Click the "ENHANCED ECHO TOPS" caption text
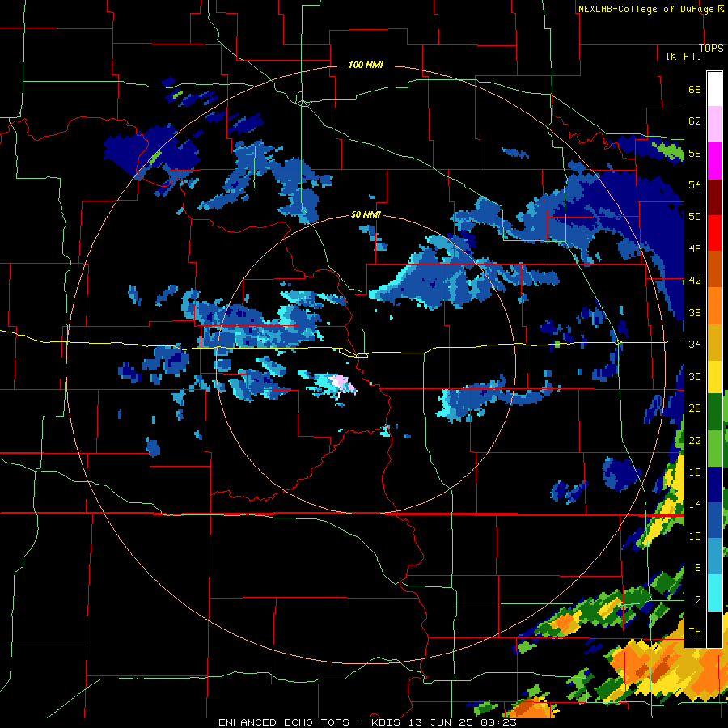The height and width of the screenshot is (728, 728). click(x=284, y=722)
